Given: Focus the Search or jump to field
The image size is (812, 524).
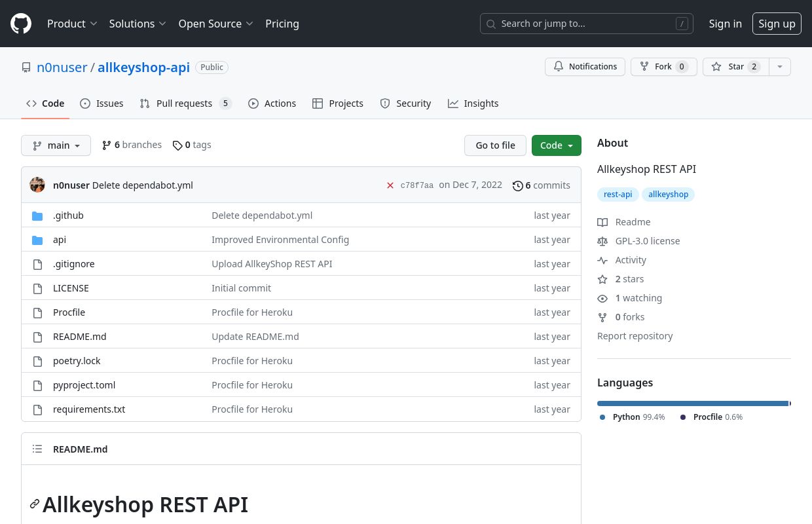Looking at the screenshot, I should (587, 24).
